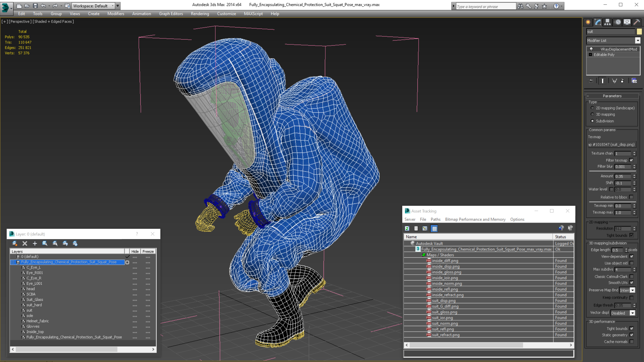
Task: Select the 3D mapping radio button
Action: click(592, 114)
